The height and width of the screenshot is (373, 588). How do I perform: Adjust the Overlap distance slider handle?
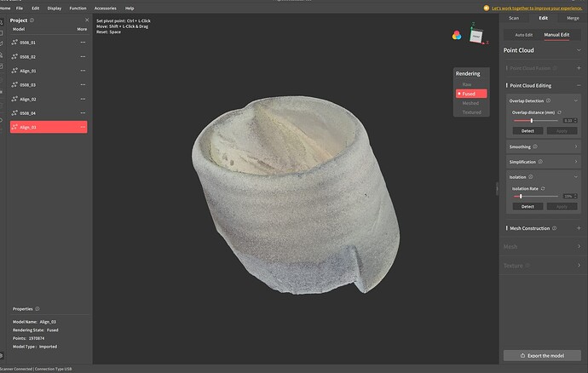coord(532,120)
